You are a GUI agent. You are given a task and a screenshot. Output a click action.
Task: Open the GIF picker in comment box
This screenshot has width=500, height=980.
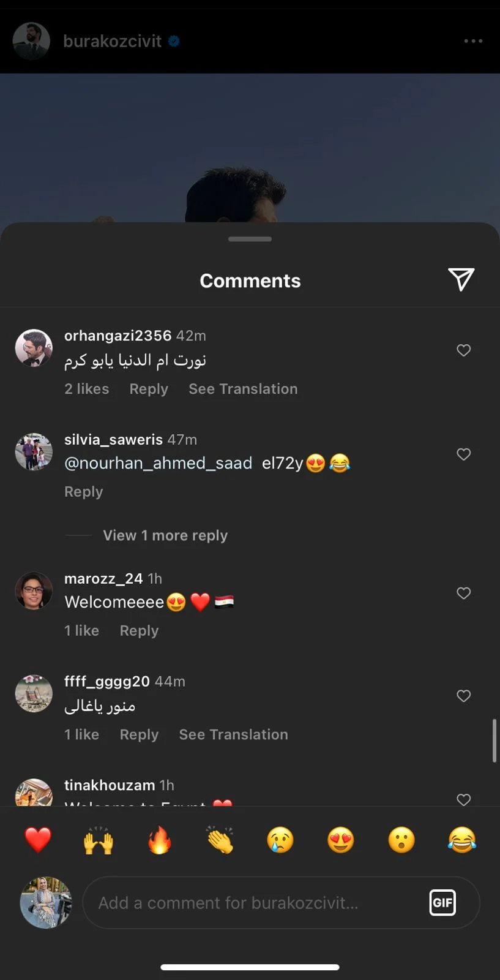[x=442, y=902]
